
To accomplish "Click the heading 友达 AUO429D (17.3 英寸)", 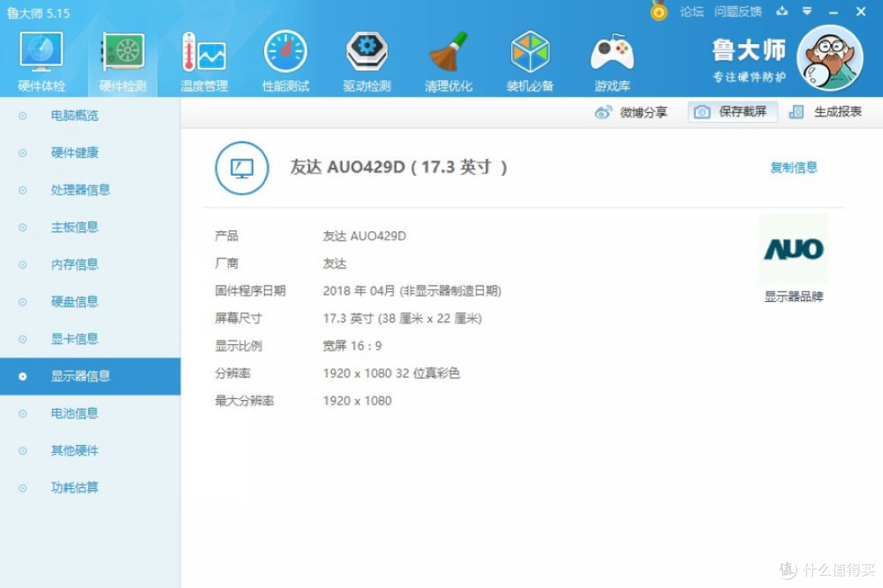I will (399, 168).
